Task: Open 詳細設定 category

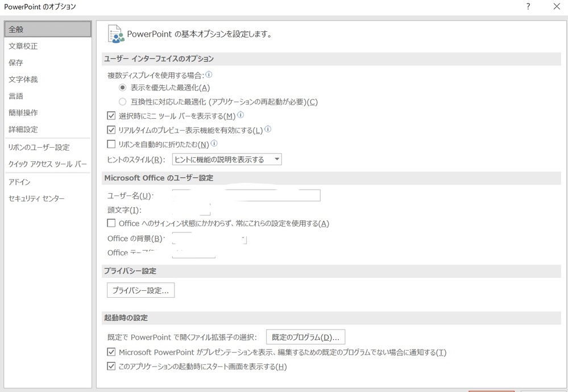Action: (48, 129)
